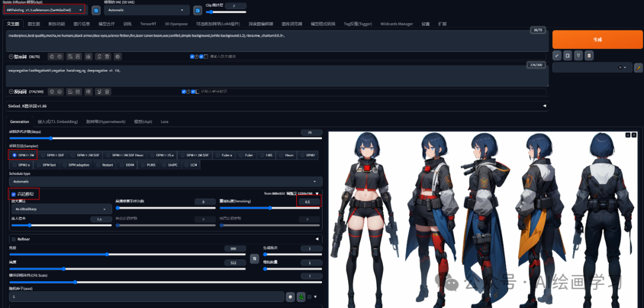Open the 3D Openpose tab
Viewport: 644px width, 308px height.
(x=176, y=24)
